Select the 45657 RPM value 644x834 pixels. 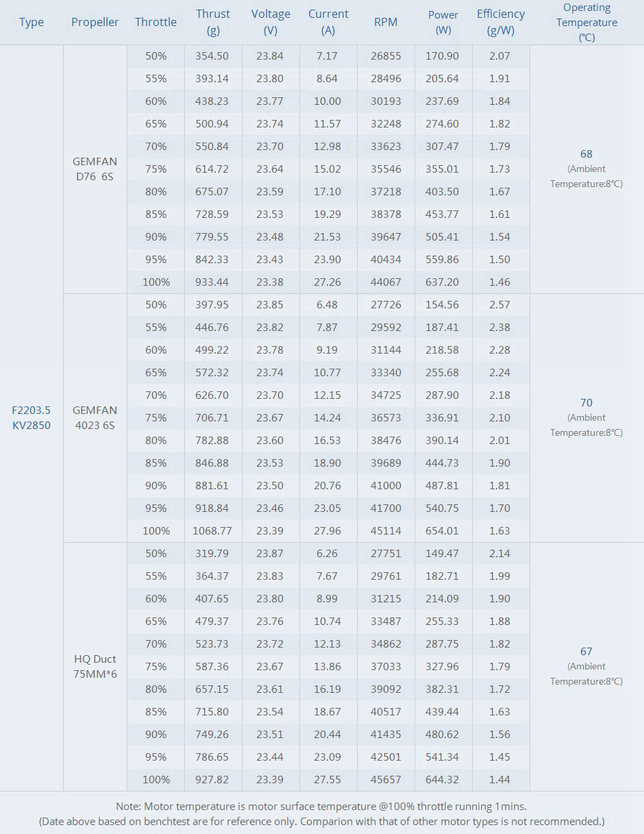click(386, 779)
